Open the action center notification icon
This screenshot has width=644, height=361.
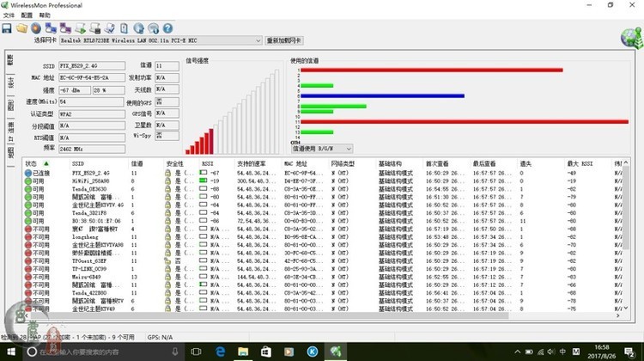[629, 352]
